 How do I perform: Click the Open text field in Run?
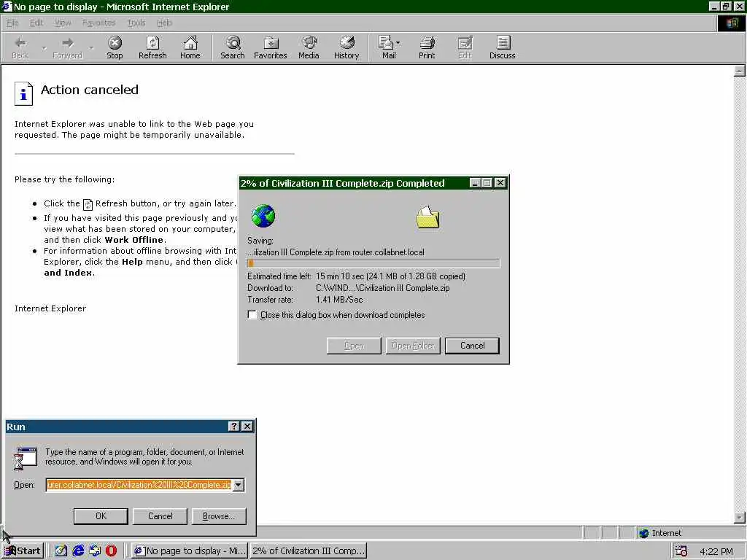pyautogui.click(x=139, y=485)
